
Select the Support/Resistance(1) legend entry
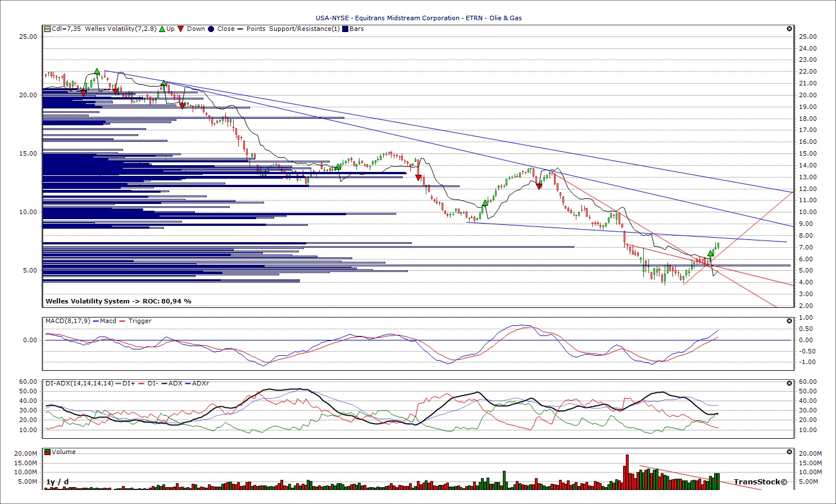[x=304, y=29]
